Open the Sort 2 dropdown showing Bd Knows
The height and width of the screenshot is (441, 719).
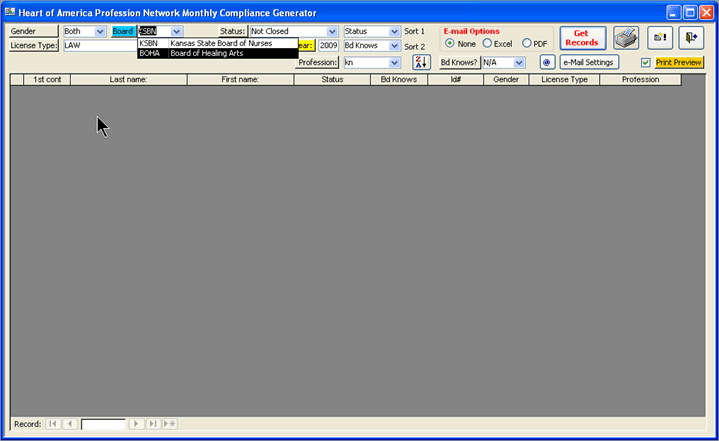coord(394,46)
